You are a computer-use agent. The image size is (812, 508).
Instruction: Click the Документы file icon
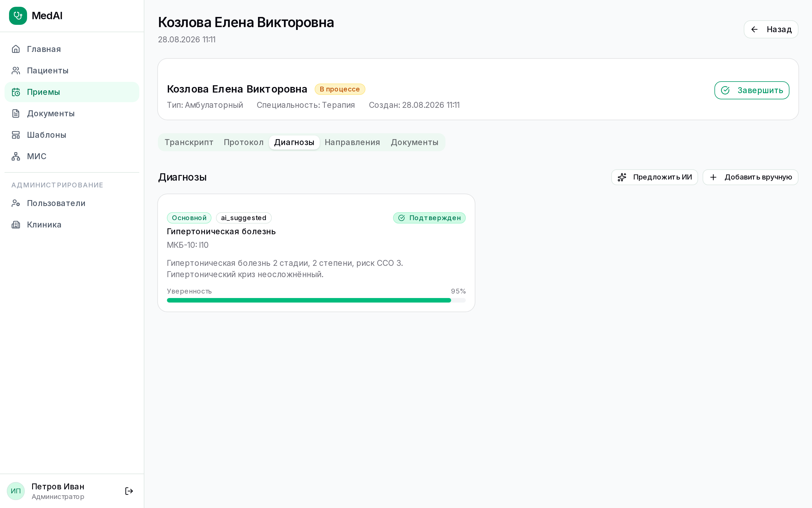(16, 113)
